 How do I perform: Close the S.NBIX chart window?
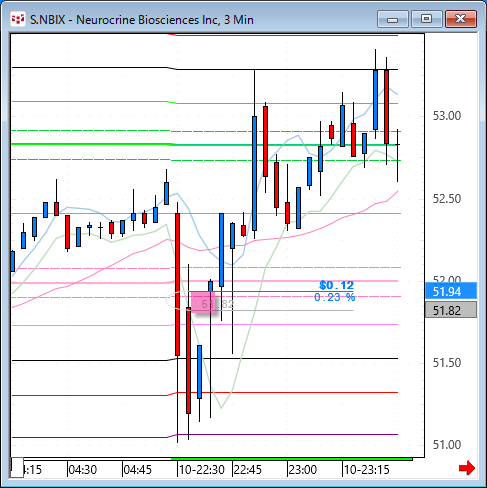click(461, 19)
